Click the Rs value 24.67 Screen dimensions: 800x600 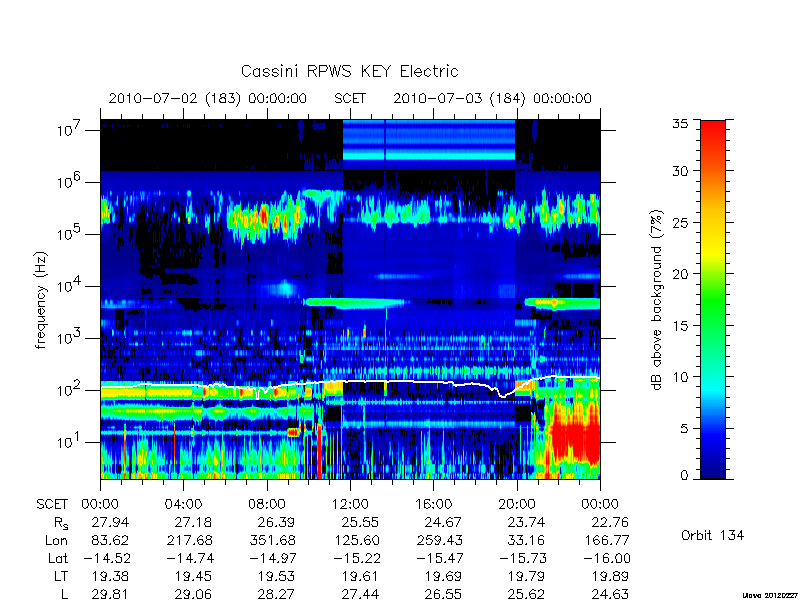(x=443, y=522)
